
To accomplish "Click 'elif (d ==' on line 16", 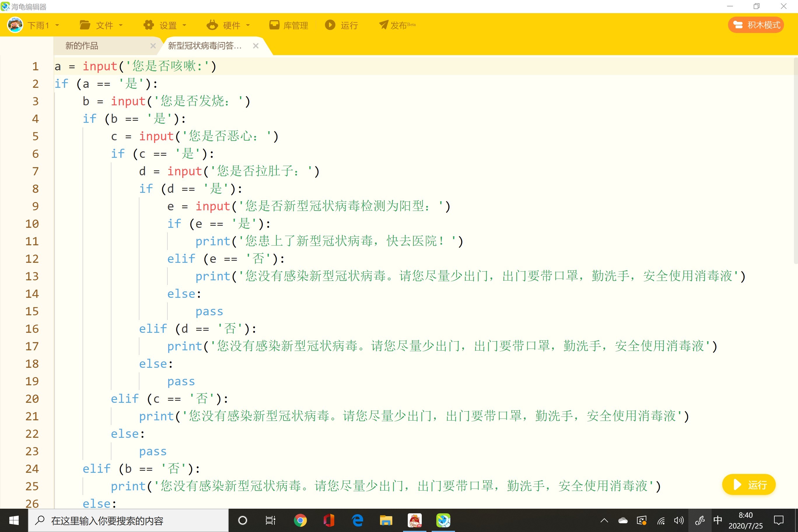I will pos(198,329).
